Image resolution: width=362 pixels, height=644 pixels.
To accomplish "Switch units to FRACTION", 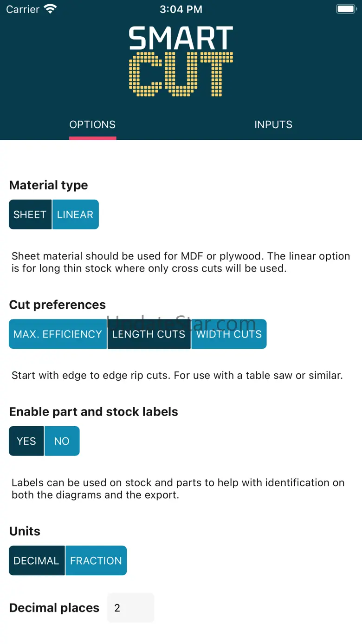I will pos(96,560).
